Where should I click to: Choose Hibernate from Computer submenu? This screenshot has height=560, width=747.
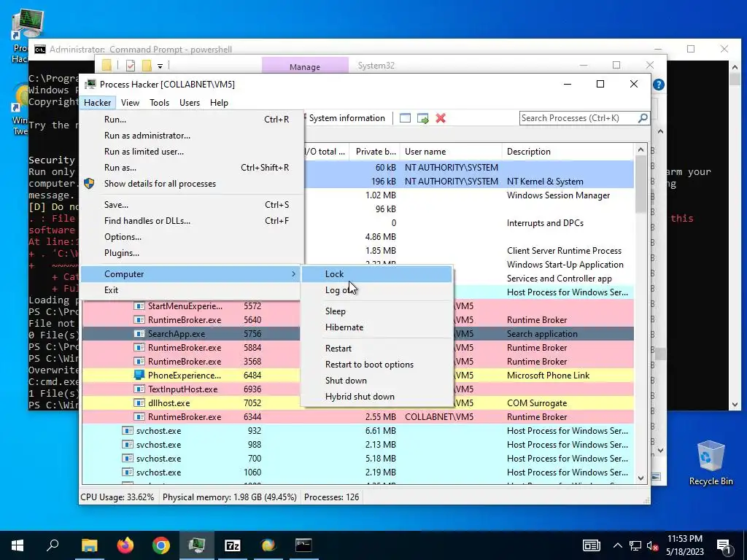(377, 327)
